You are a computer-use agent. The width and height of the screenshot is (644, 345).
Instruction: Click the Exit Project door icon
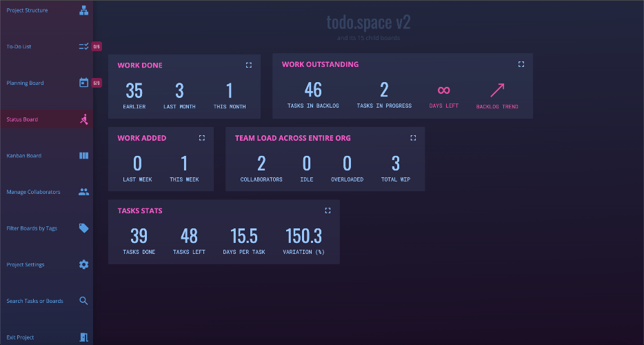click(84, 337)
